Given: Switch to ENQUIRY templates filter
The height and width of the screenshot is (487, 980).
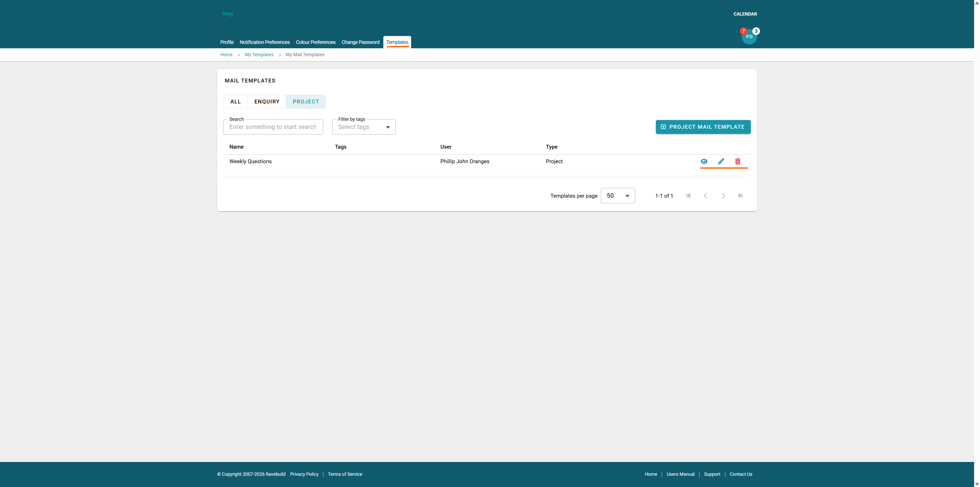Looking at the screenshot, I should tap(267, 102).
